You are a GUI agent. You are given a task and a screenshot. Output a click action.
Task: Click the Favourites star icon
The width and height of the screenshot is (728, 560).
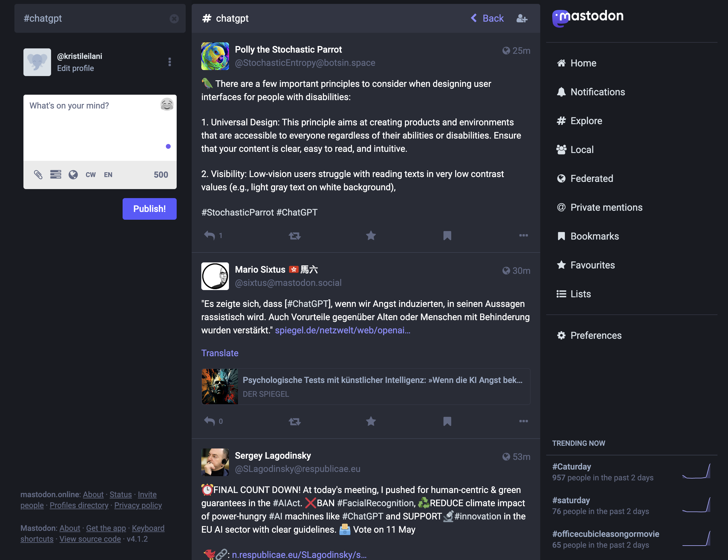[561, 265]
